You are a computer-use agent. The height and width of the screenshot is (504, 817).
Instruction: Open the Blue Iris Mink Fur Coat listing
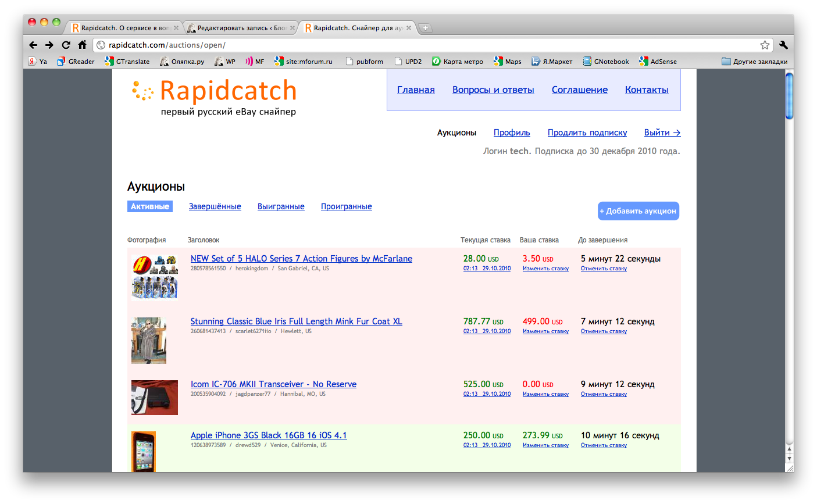(x=297, y=321)
